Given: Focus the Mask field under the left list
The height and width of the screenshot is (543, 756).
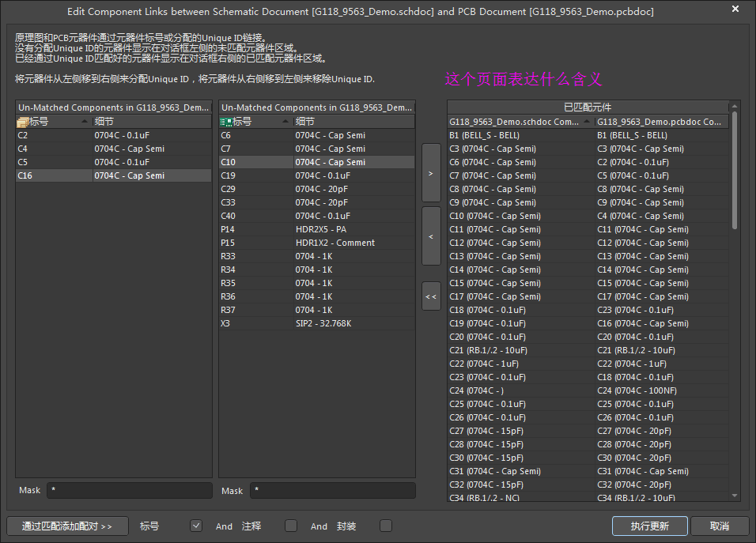Looking at the screenshot, I should [130, 491].
